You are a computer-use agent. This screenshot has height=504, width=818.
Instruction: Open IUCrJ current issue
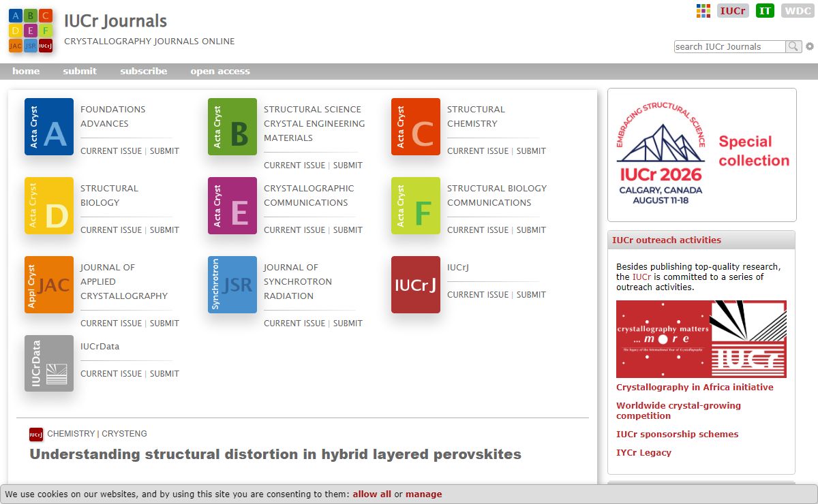click(478, 295)
